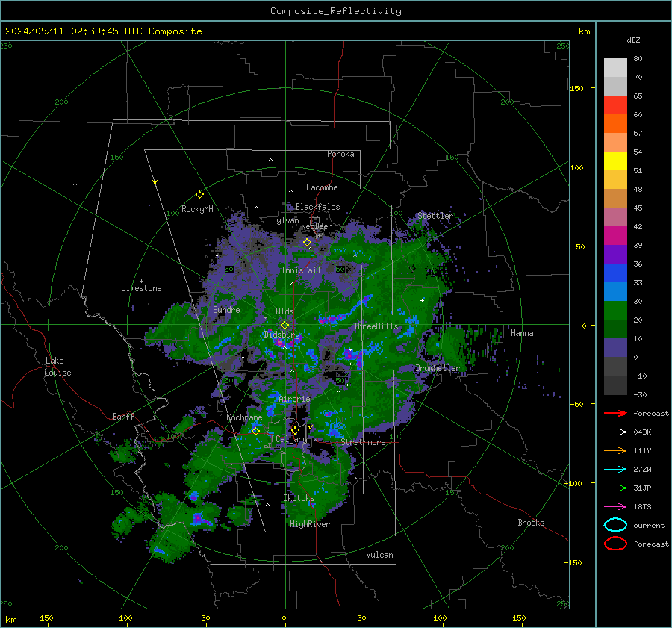
Task: Select the Limestone label
Action: coord(141,288)
